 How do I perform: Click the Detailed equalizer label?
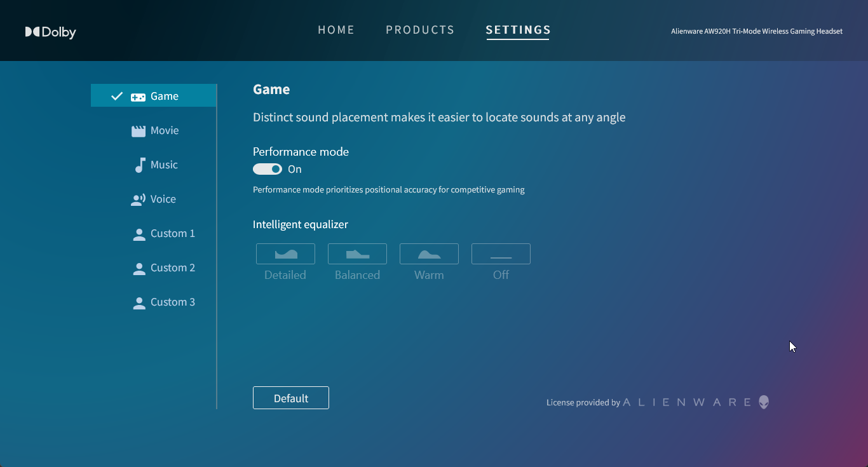coord(285,275)
